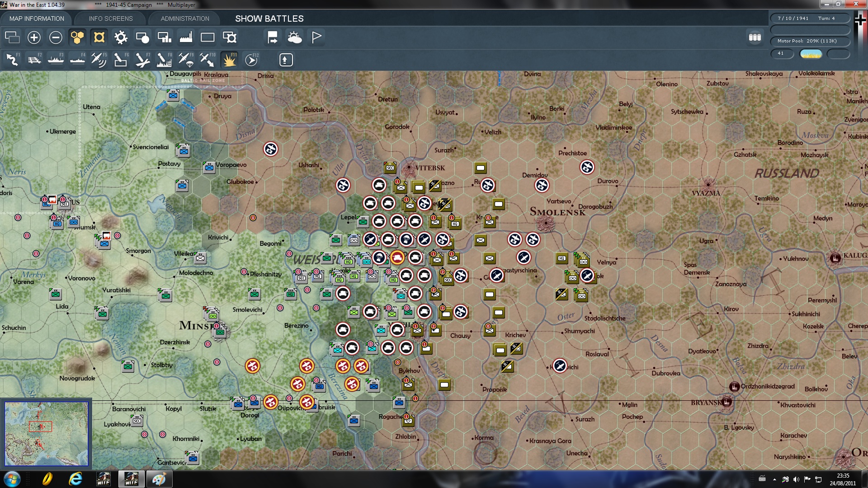This screenshot has width=868, height=488.
Task: Select the F5 air recon mode
Action: (99, 60)
